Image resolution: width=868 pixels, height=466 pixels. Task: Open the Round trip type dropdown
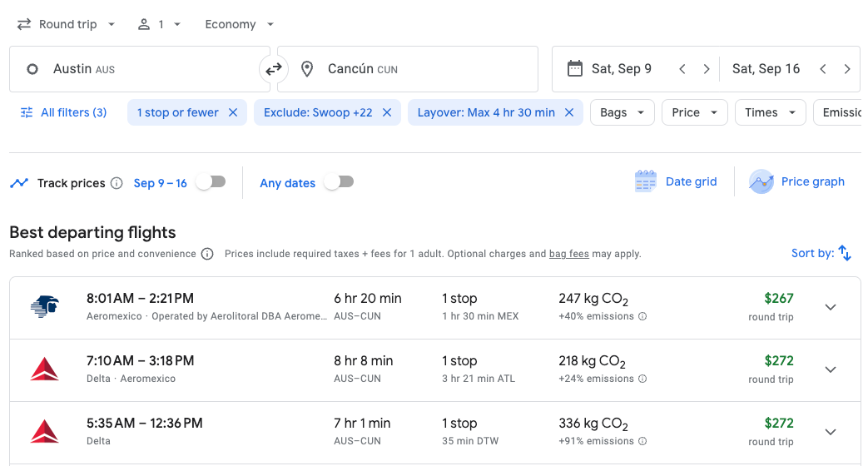pos(67,24)
